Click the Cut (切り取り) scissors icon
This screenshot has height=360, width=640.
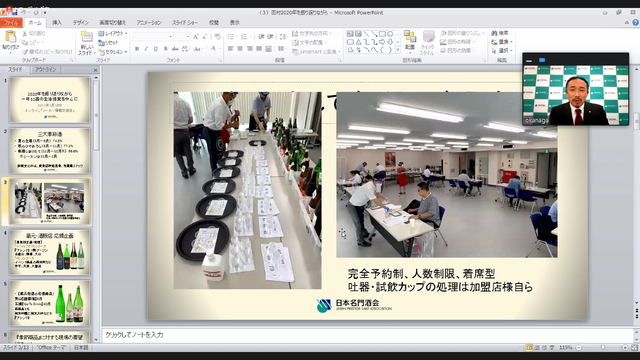pyautogui.click(x=25, y=33)
